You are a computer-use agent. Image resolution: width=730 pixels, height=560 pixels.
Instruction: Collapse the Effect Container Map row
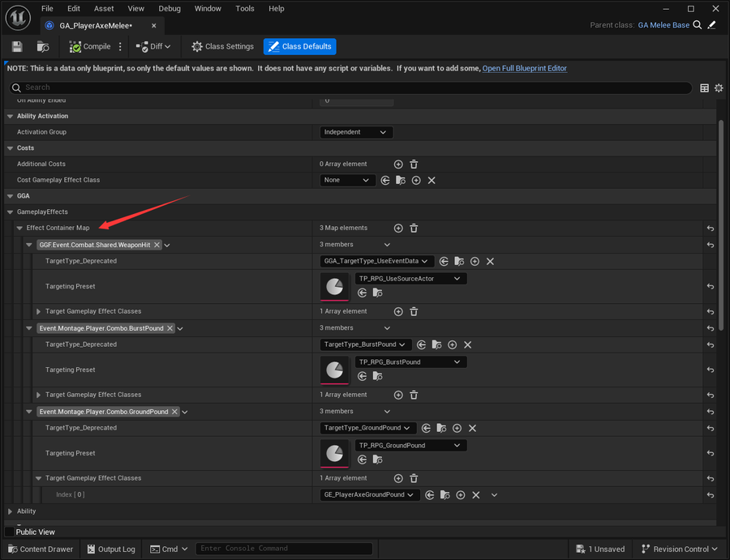19,229
